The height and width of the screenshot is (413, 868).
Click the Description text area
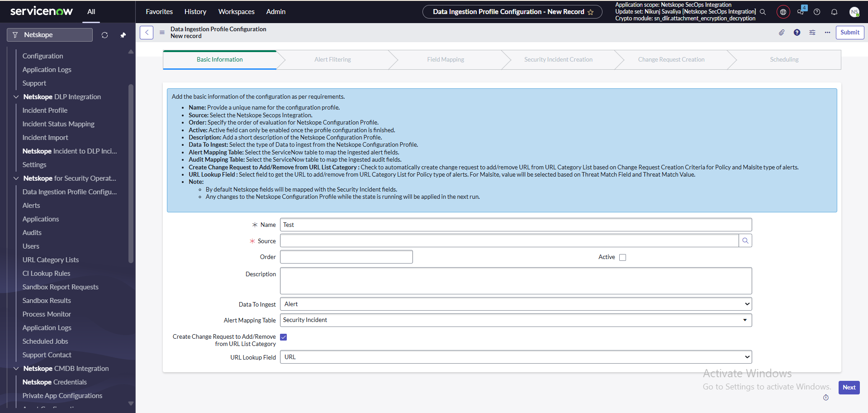coord(516,281)
